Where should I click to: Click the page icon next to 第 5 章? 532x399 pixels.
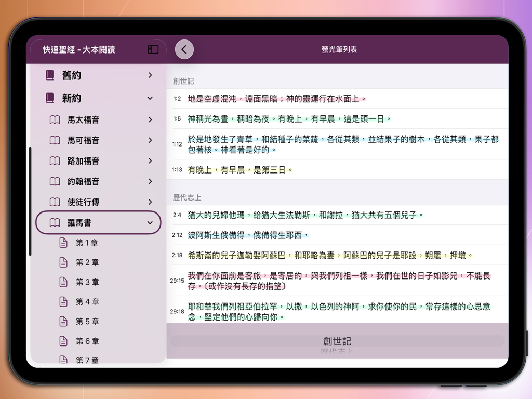[x=64, y=321]
